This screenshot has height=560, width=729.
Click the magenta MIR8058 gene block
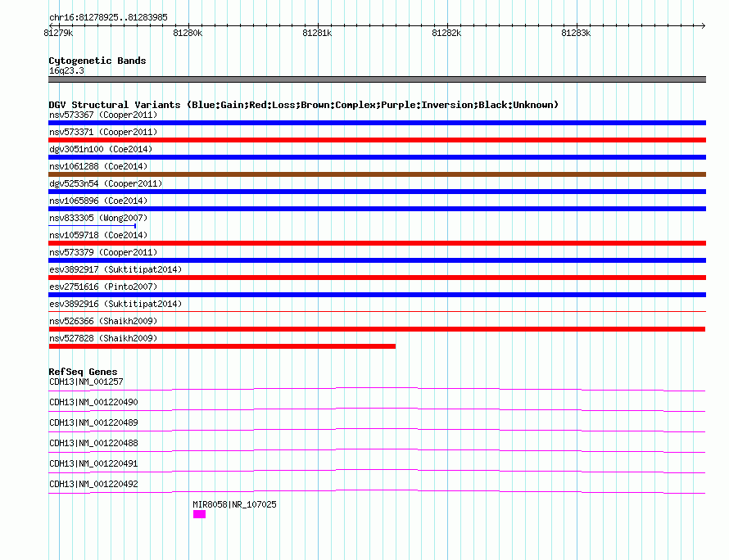[x=200, y=514]
